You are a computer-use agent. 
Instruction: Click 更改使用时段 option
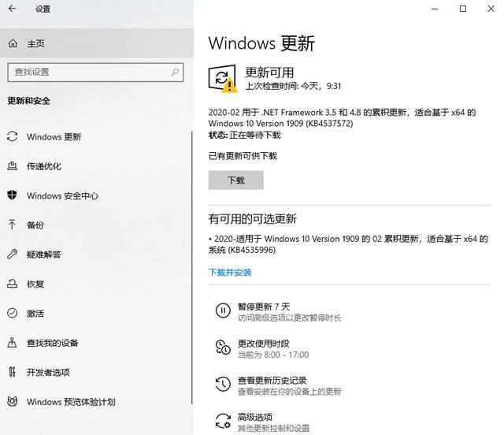pos(262,348)
